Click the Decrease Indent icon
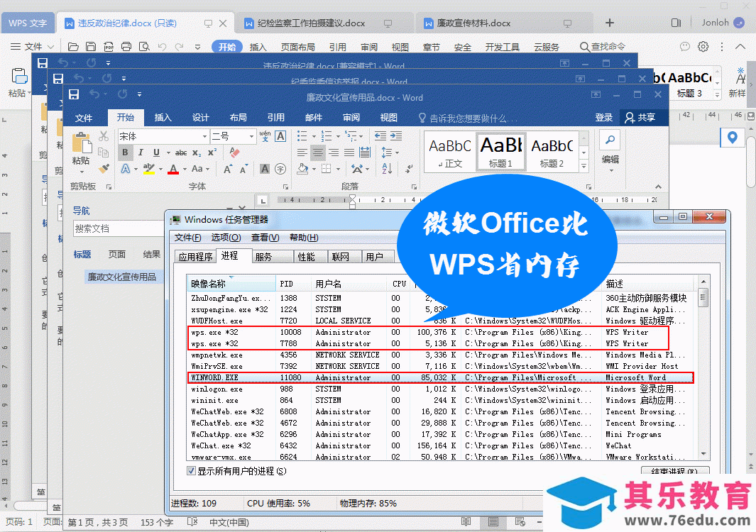The width and height of the screenshot is (756, 532). [380, 136]
